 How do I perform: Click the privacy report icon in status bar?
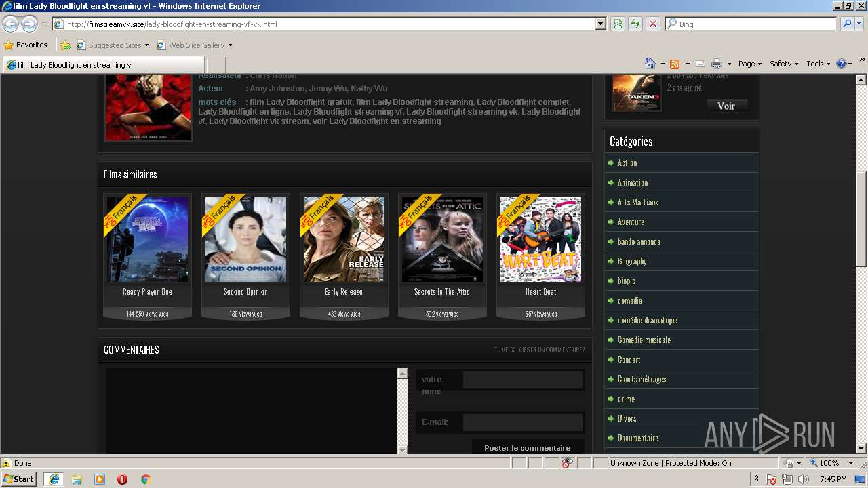567,463
